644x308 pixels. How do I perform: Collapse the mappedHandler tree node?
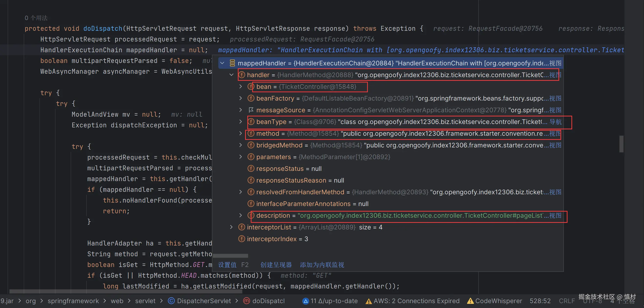click(x=222, y=63)
